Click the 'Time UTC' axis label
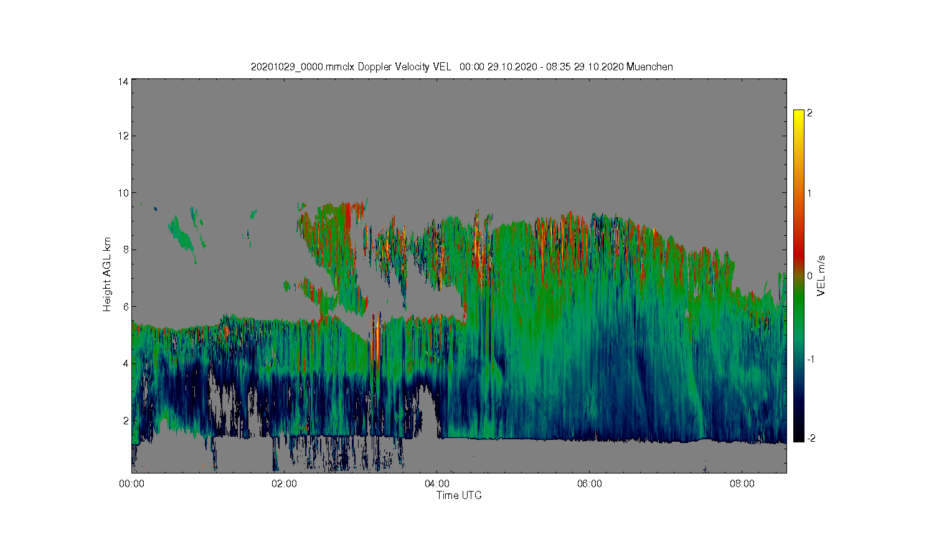 coord(459,496)
